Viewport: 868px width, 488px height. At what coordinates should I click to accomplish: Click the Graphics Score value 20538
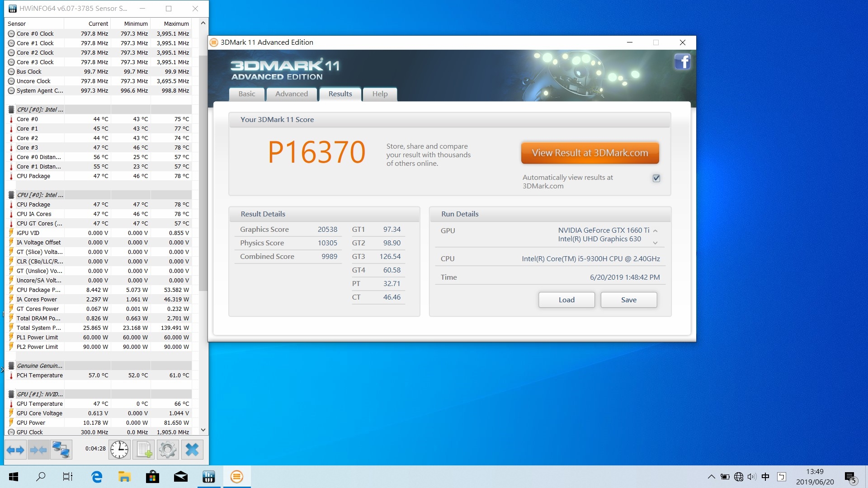(x=327, y=230)
